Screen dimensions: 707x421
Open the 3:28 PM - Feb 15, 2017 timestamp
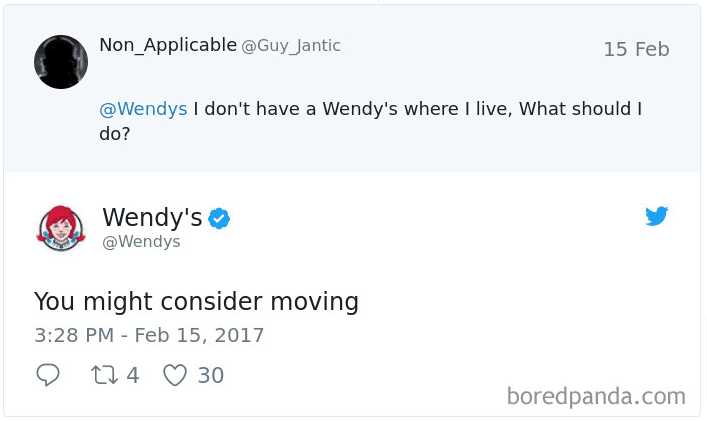pyautogui.click(x=149, y=335)
